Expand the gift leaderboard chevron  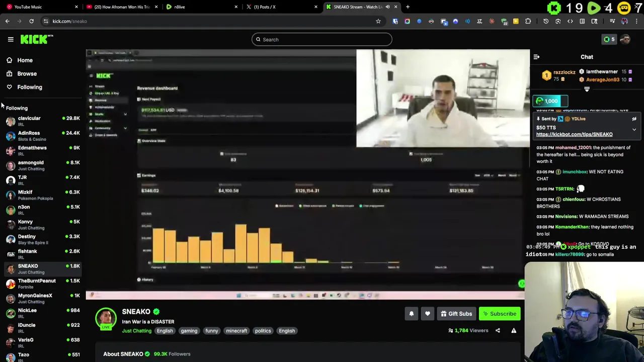click(x=587, y=89)
